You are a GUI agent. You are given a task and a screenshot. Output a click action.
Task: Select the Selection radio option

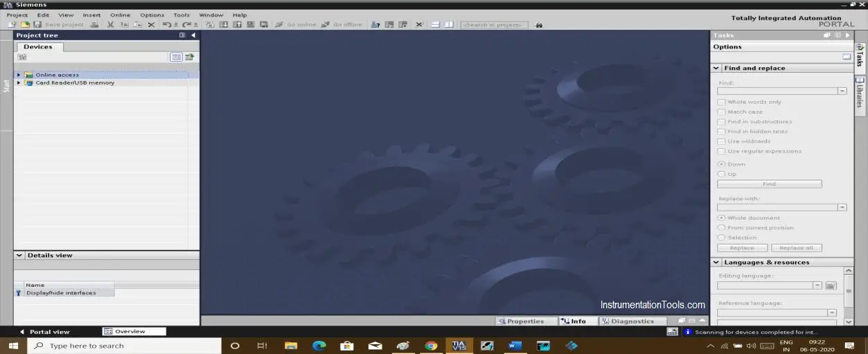coord(722,238)
